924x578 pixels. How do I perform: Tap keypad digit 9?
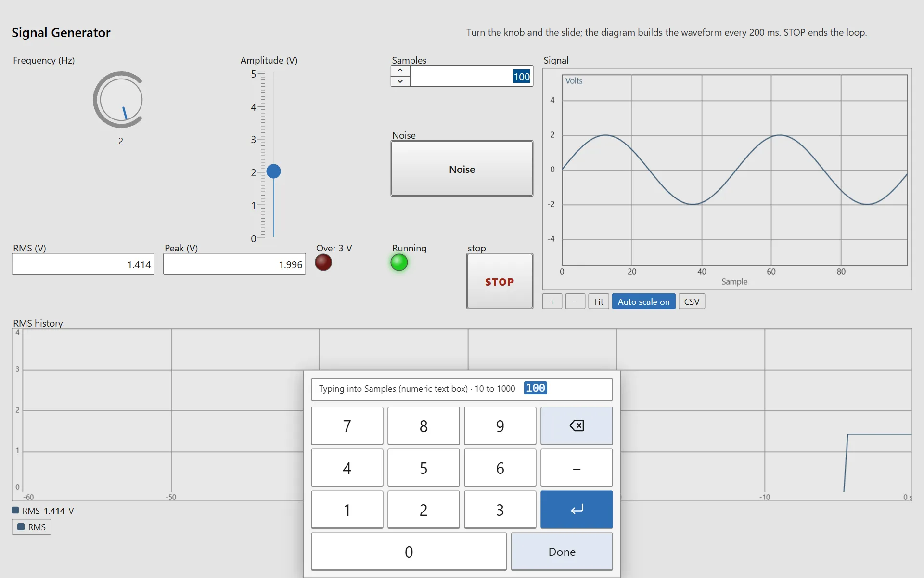(500, 426)
